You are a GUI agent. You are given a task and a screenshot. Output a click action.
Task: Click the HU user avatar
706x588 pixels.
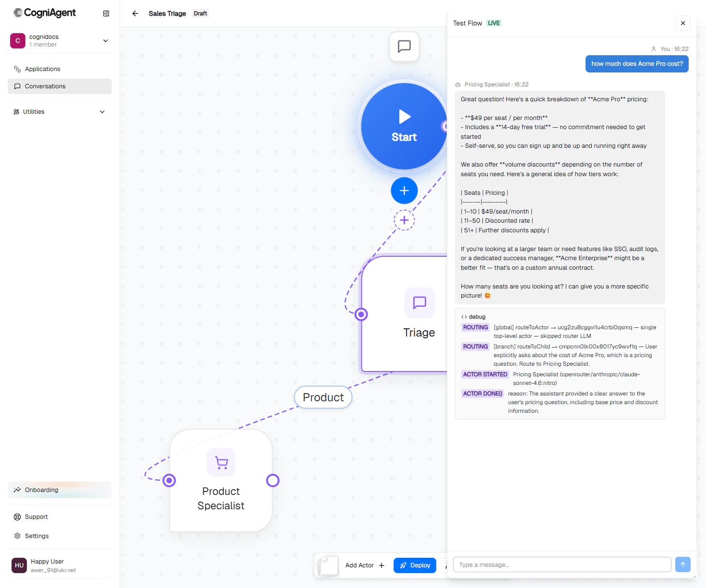tap(19, 565)
